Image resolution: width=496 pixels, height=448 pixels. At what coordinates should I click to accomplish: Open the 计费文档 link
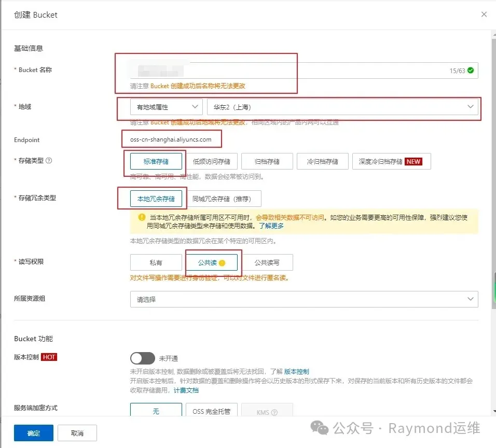coord(186,390)
